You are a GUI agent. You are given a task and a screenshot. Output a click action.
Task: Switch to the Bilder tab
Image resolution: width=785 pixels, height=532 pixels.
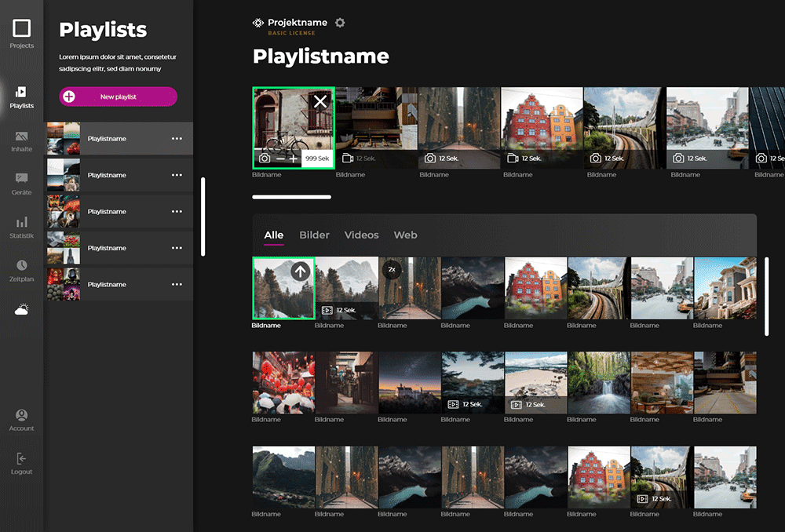pos(314,235)
